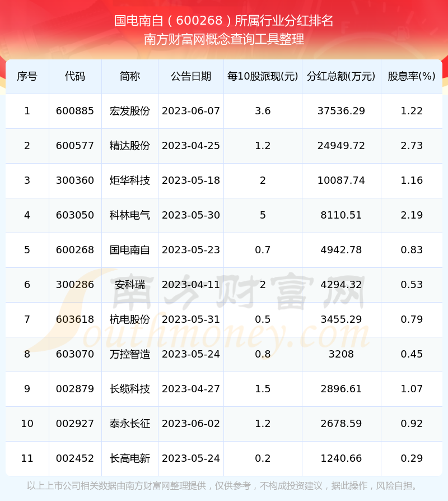Select stock name 泰永长征
448x501 pixels.
pos(130,424)
